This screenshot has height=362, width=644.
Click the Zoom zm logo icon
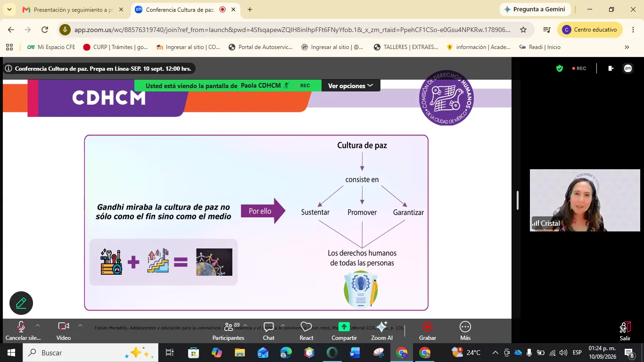coord(628,68)
